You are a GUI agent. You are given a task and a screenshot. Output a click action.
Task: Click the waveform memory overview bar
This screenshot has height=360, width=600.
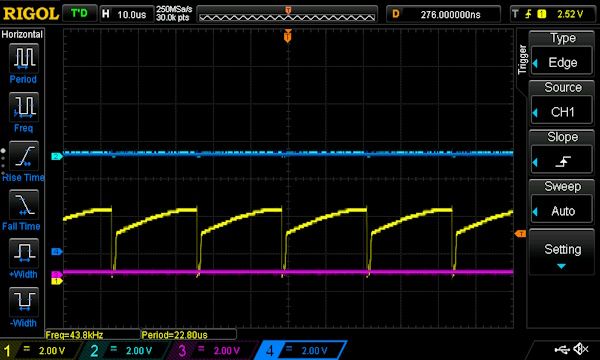(287, 15)
